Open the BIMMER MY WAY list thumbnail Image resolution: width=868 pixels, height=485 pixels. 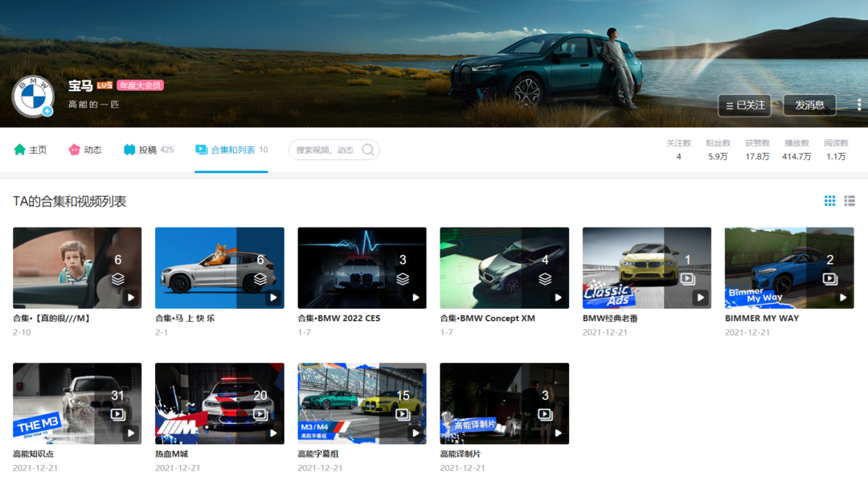pos(789,268)
